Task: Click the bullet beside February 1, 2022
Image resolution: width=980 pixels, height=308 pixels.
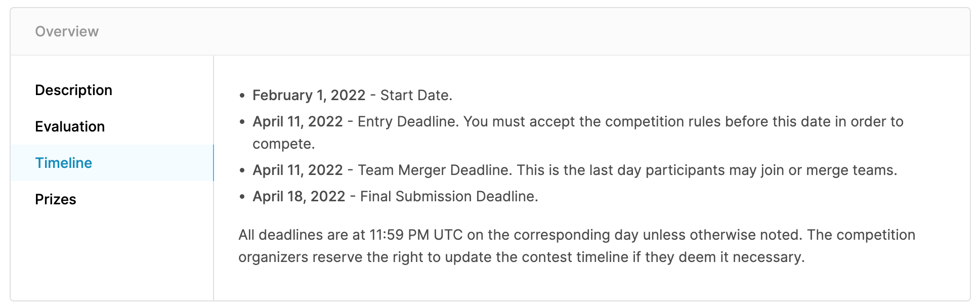Action: click(x=242, y=96)
